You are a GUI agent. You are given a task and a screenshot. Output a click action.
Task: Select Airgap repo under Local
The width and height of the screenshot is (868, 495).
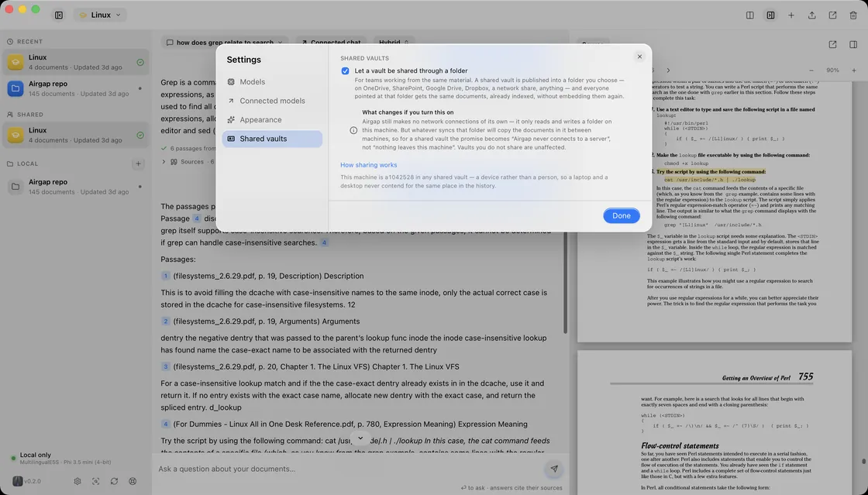(76, 187)
